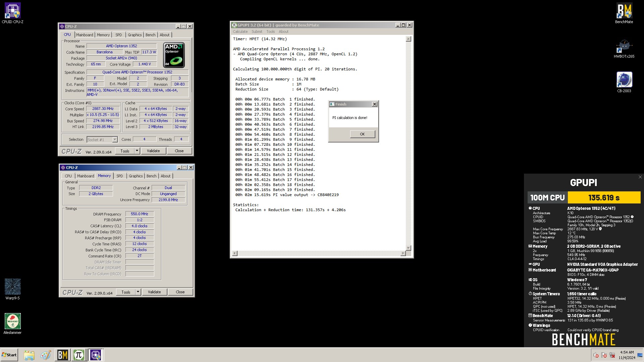The image size is (644, 362).
Task: Click GPUPI vertical scrollbar up arrow
Action: tap(408, 39)
